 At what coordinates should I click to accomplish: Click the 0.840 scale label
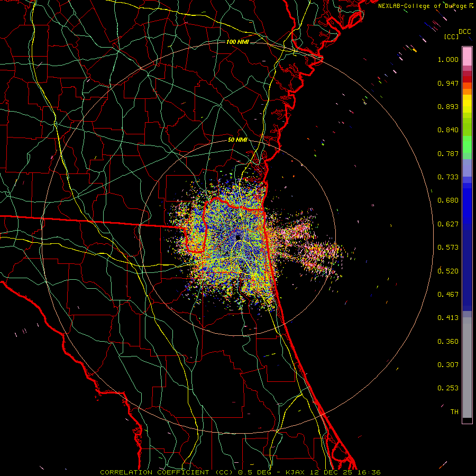pyautogui.click(x=448, y=130)
